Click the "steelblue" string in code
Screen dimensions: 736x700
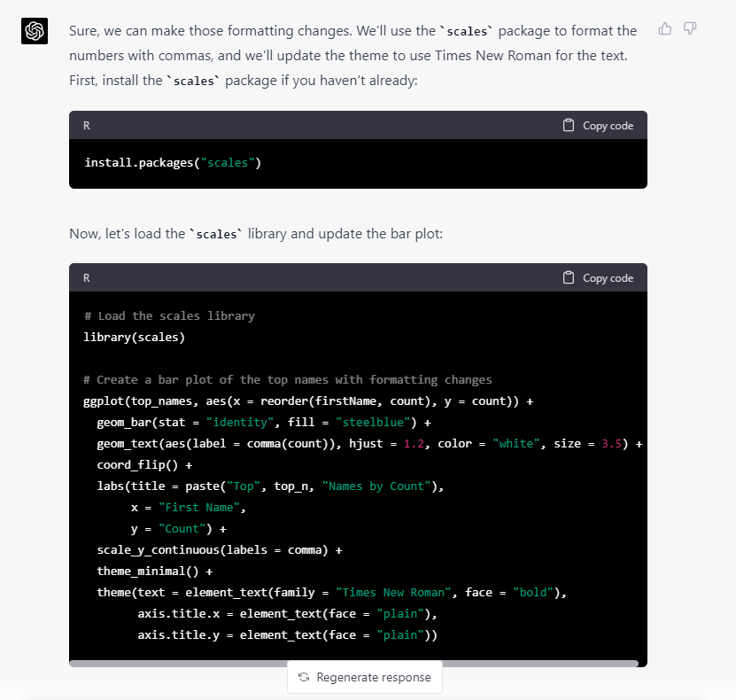coord(373,422)
